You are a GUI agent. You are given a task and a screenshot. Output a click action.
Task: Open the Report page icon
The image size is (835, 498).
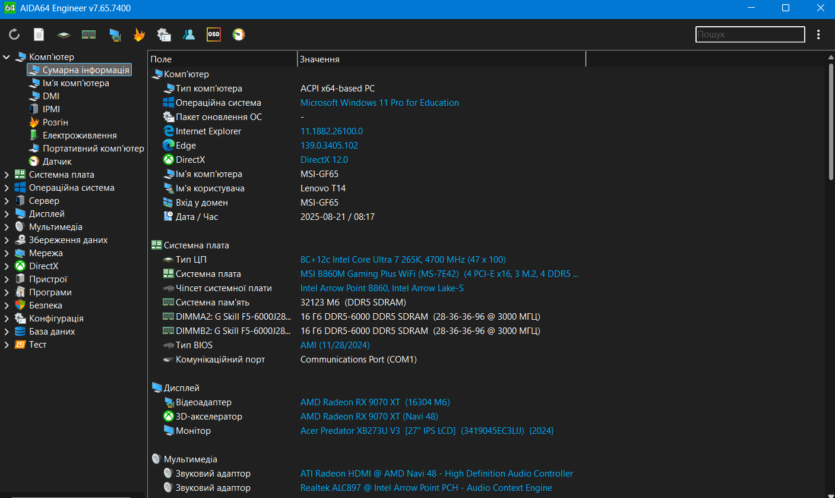pos(39,35)
